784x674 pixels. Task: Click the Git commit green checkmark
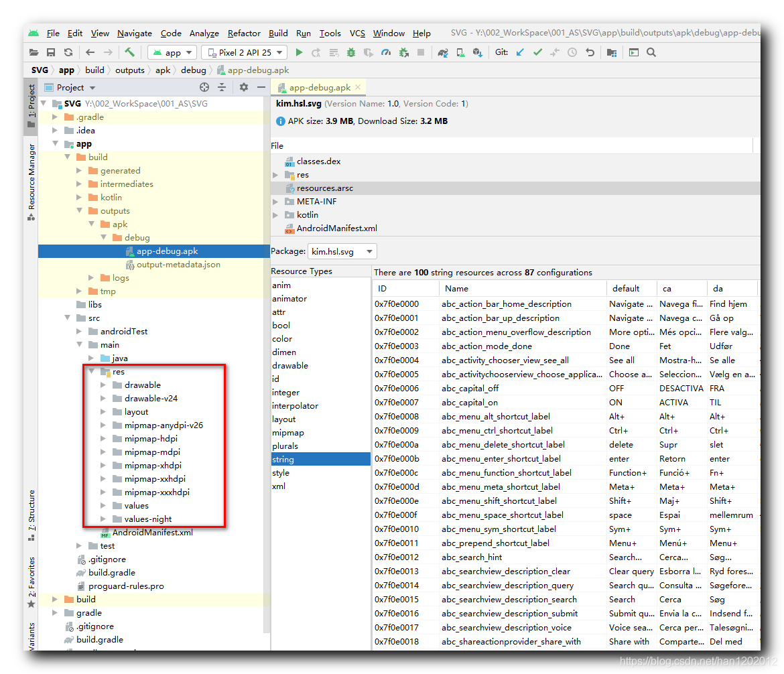coord(537,52)
